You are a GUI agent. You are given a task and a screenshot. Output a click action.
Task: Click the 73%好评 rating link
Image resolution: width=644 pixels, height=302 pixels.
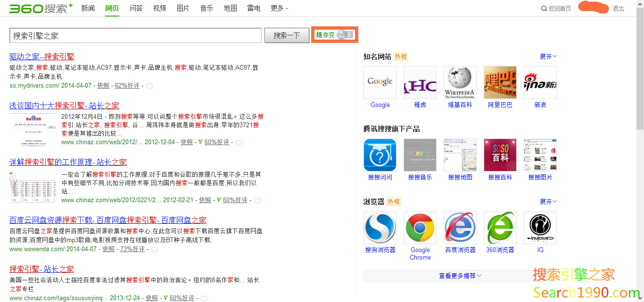point(132,249)
